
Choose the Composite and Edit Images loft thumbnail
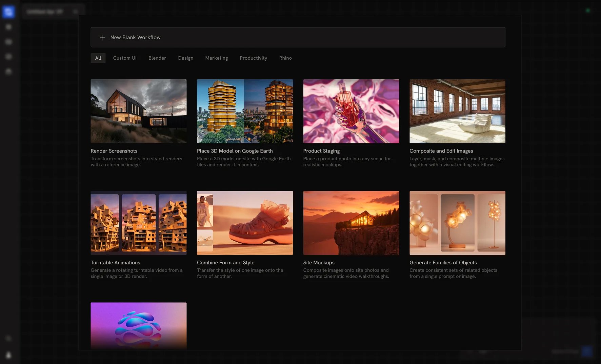click(x=457, y=111)
